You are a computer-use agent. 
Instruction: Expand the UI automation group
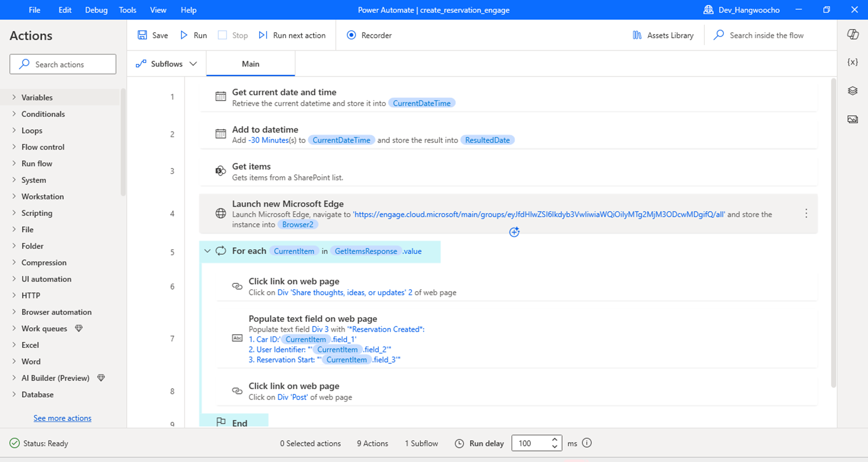point(14,279)
